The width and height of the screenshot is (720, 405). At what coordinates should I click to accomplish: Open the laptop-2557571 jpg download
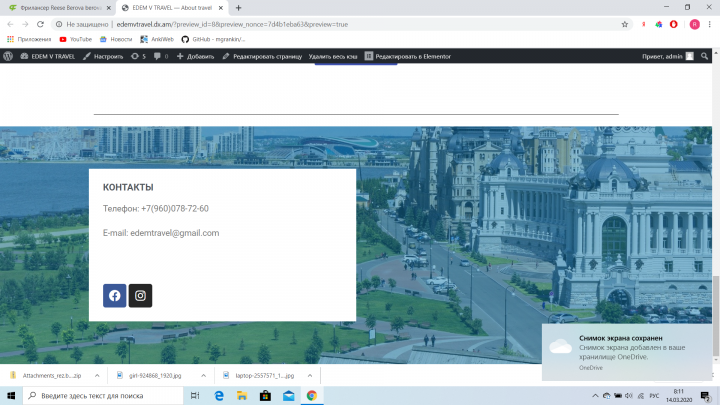(x=259, y=376)
